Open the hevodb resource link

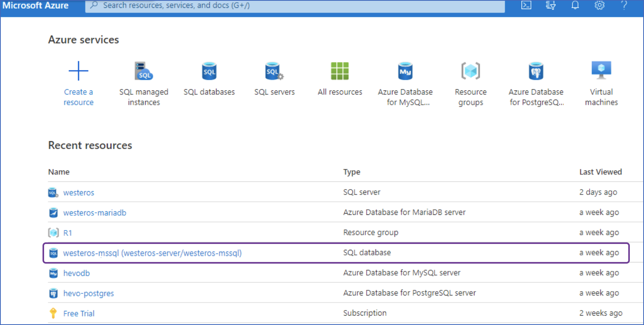coord(76,273)
